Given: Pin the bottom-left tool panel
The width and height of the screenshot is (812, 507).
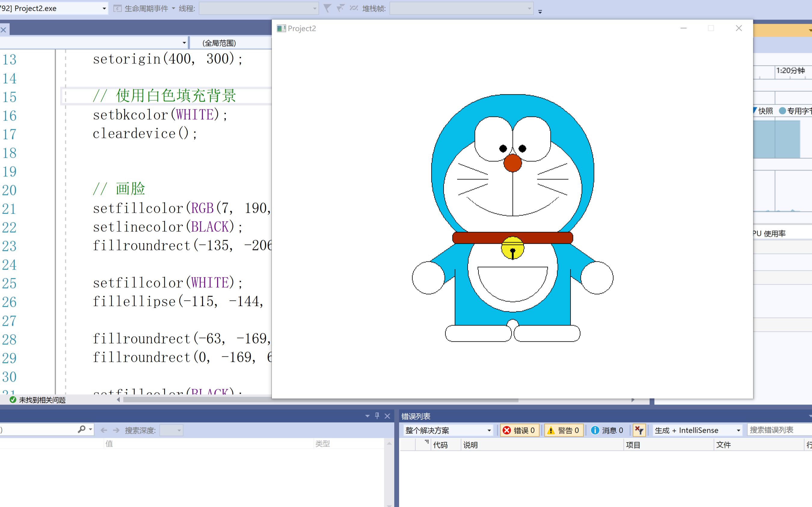Looking at the screenshot, I should pyautogui.click(x=377, y=416).
